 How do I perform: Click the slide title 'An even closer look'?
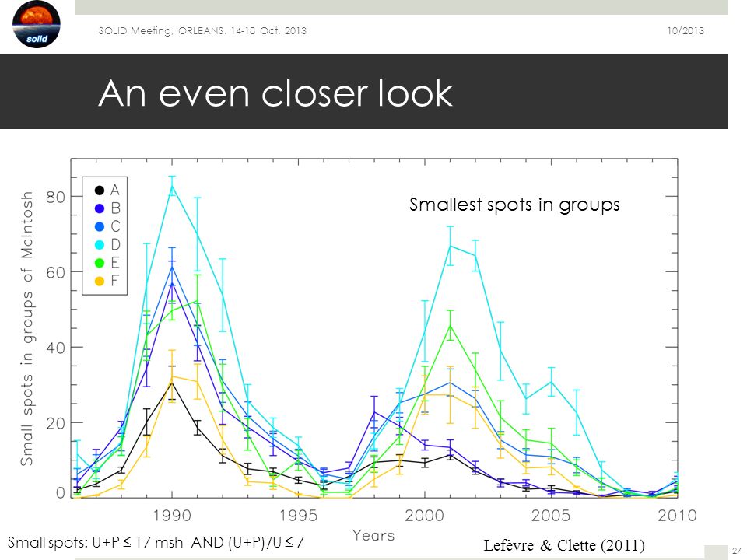(x=275, y=93)
